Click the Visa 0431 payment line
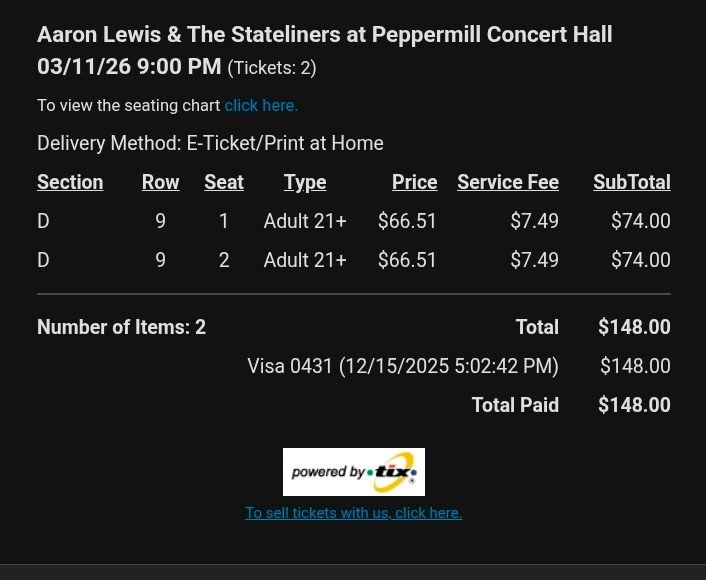706x580 pixels. tap(403, 366)
